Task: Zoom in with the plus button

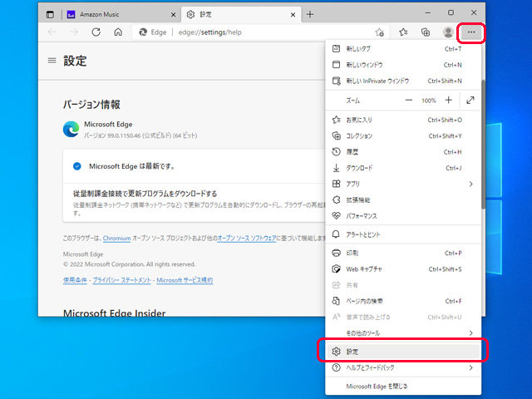Action: [449, 100]
